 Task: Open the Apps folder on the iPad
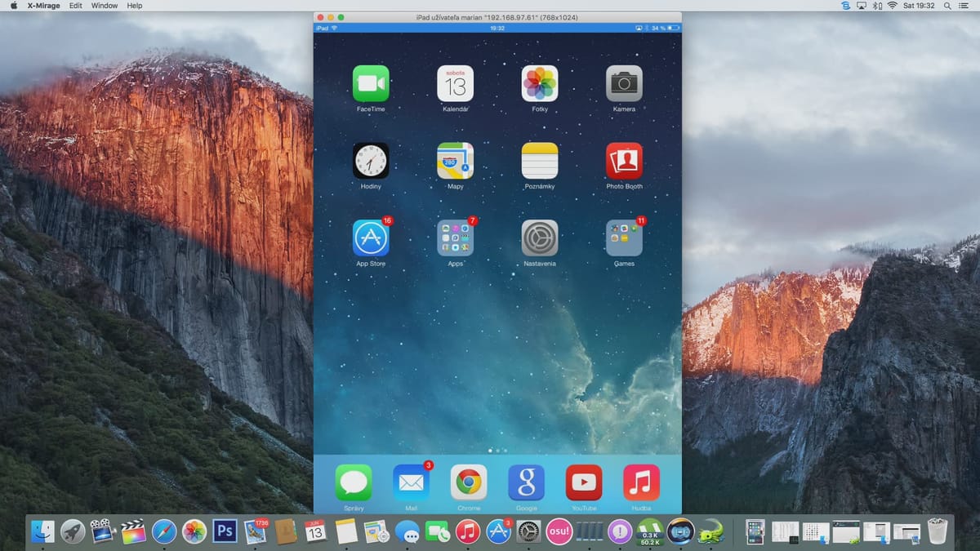pyautogui.click(x=456, y=238)
